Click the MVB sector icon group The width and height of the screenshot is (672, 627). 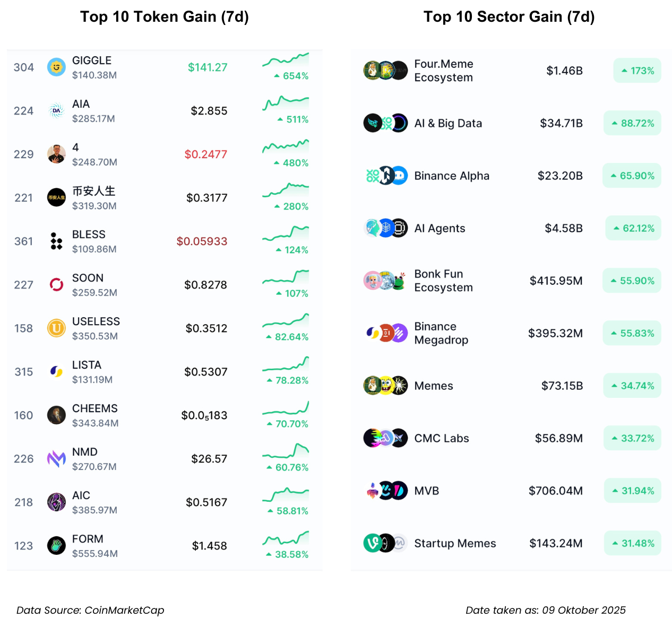point(387,491)
